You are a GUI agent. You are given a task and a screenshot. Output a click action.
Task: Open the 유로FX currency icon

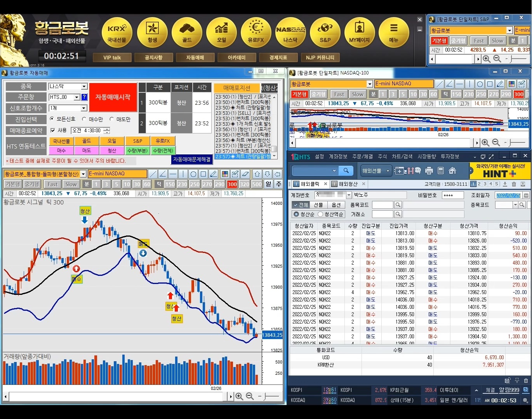tap(256, 32)
